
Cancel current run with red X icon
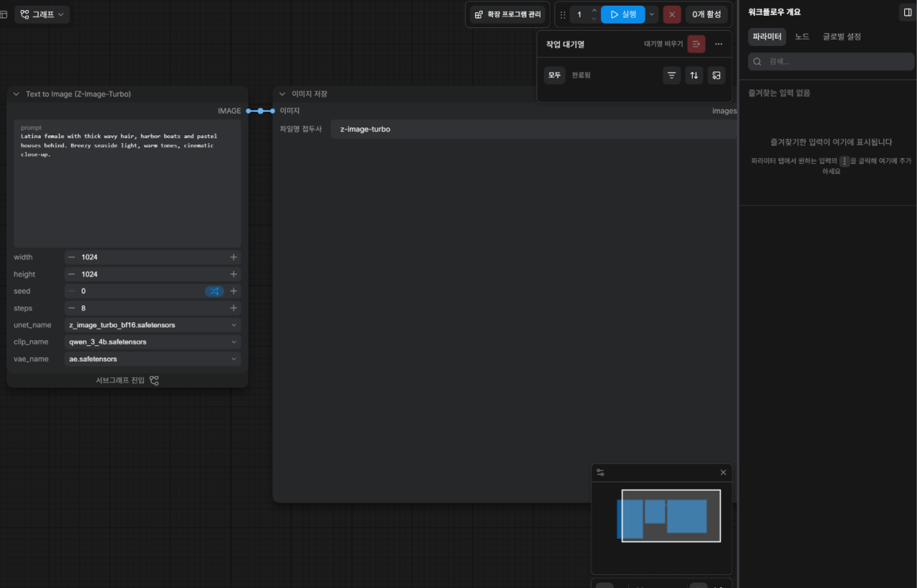[x=672, y=14]
